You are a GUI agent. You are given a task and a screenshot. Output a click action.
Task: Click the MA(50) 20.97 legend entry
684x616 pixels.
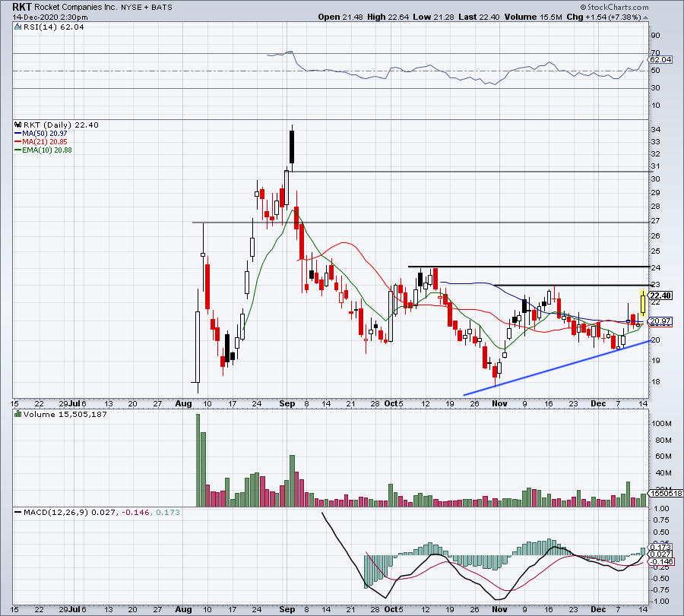coord(45,134)
